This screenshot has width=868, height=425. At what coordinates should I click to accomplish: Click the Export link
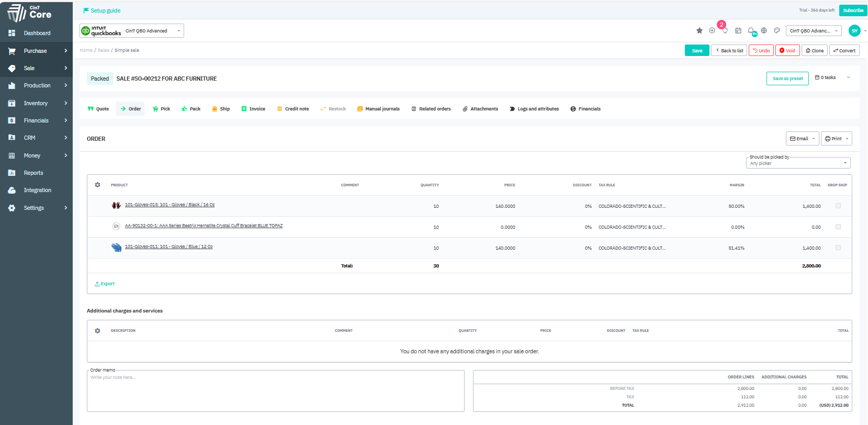(x=105, y=284)
